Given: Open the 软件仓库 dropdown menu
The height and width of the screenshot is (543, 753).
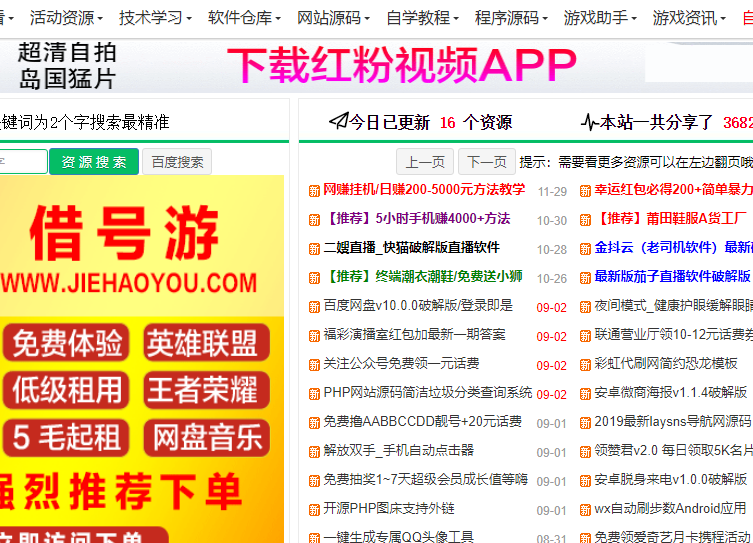Looking at the screenshot, I should [245, 18].
